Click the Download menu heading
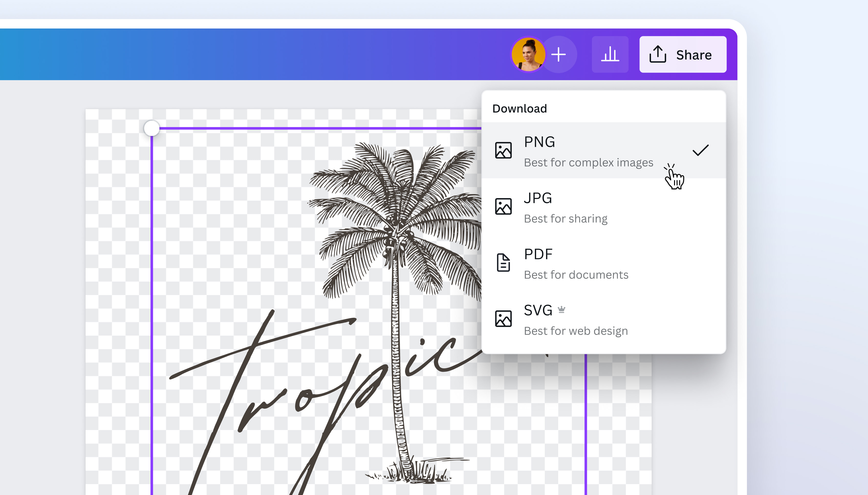Image resolution: width=868 pixels, height=495 pixels. tap(519, 108)
